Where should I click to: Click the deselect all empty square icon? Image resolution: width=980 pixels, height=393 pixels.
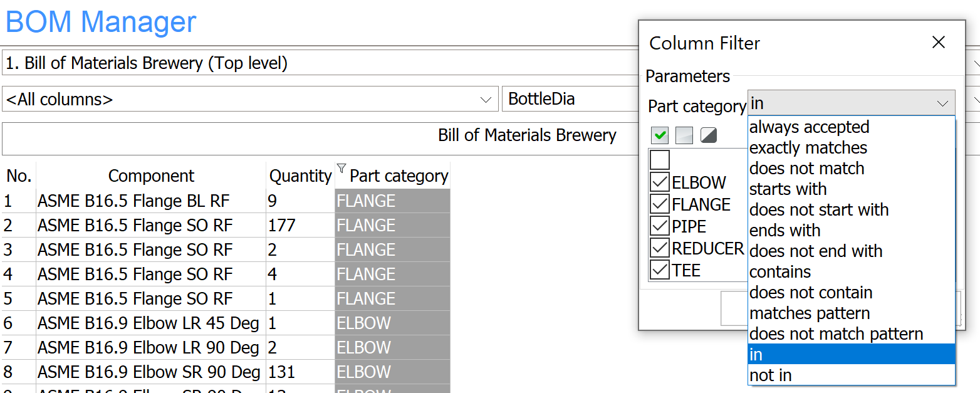(684, 135)
